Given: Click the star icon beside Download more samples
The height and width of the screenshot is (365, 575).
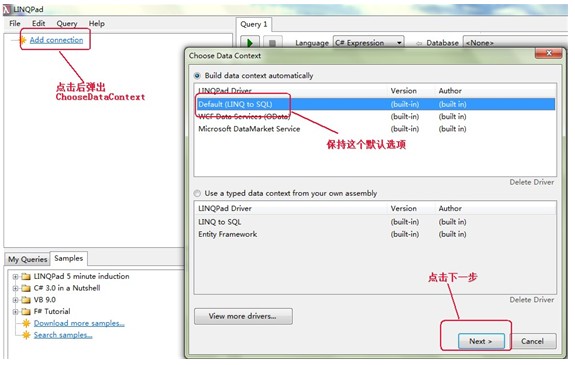Looking at the screenshot, I should 26,323.
